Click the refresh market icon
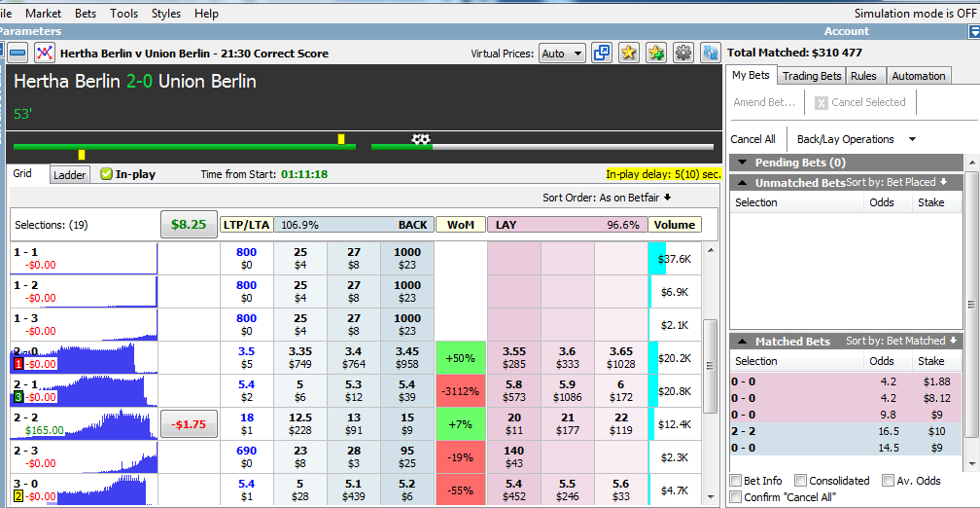Image resolution: width=980 pixels, height=508 pixels. coord(711,54)
